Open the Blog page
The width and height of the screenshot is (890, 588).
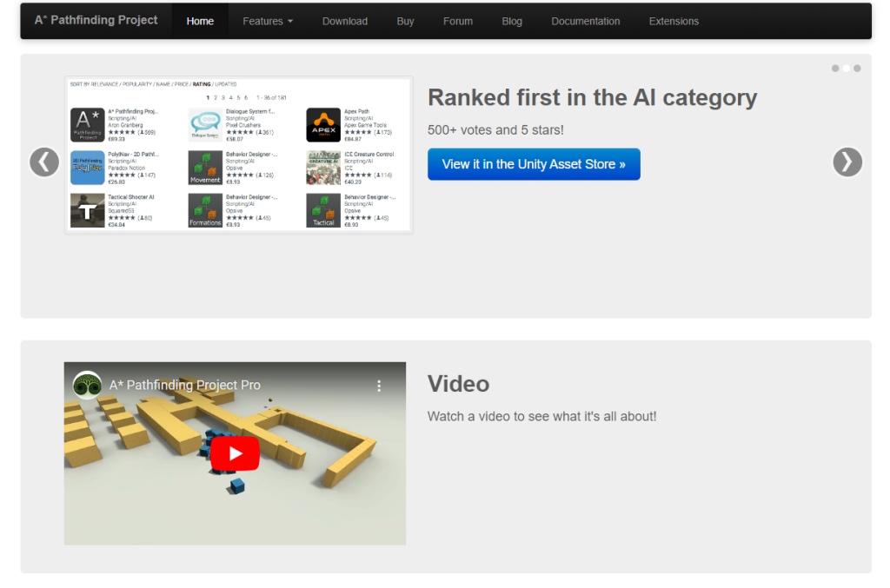(511, 21)
